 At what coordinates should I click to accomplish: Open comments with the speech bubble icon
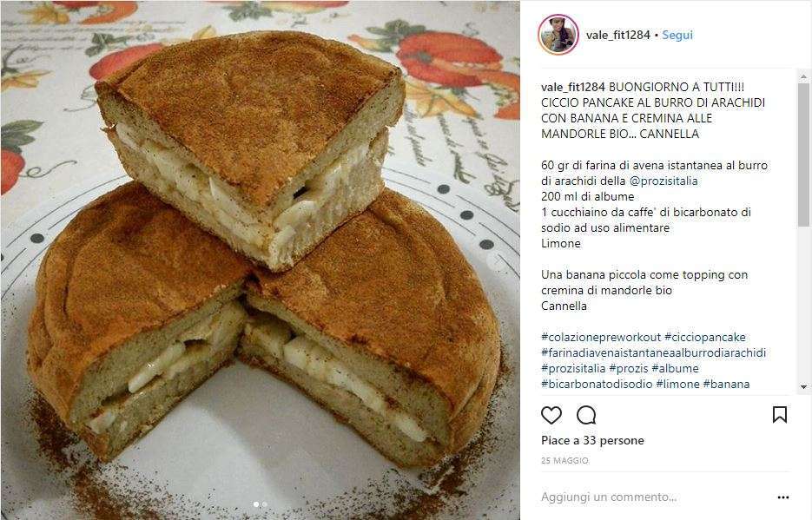[586, 415]
